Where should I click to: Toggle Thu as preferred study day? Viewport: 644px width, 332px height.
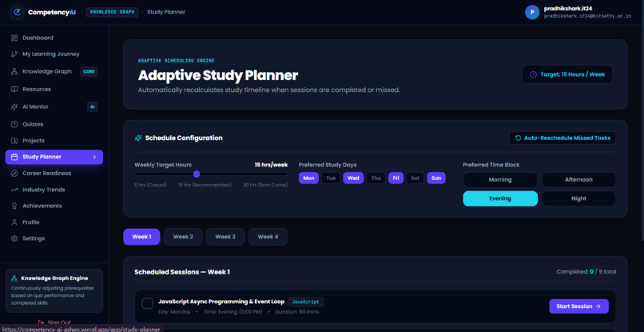(376, 178)
